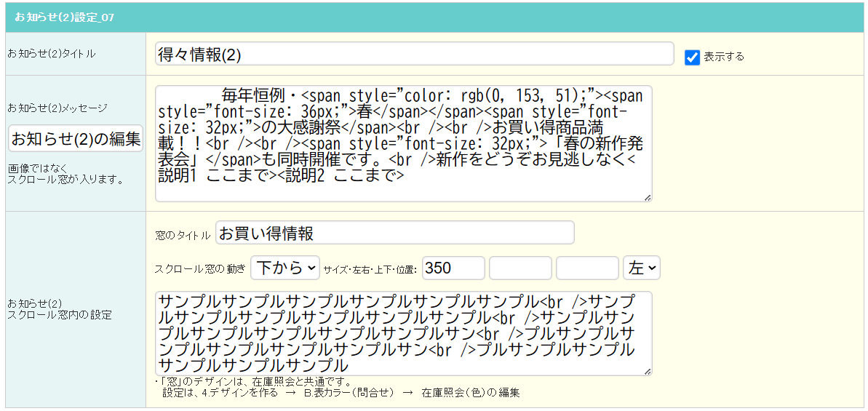
Task: Click the お知らせ(2)の編集 button
Action: (76, 139)
